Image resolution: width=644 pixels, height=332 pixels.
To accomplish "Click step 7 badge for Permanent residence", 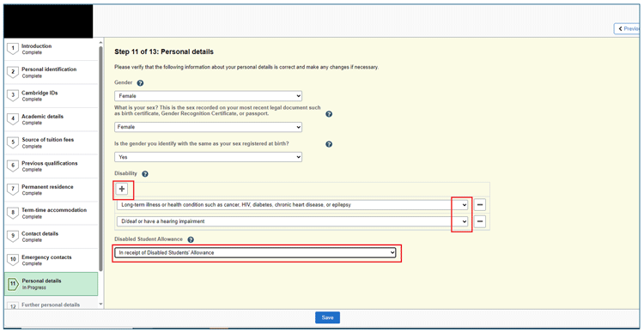I will point(13,190).
